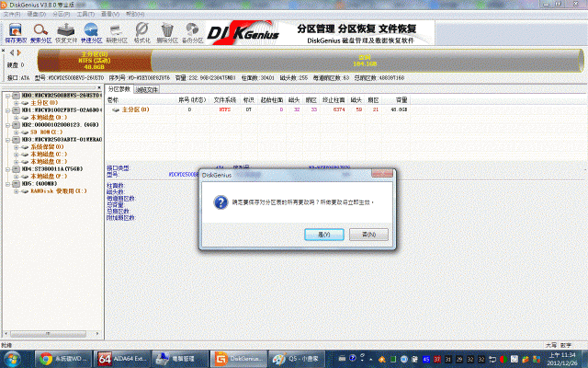Open the File (文件) menu
The height and width of the screenshot is (368, 588).
12,14
